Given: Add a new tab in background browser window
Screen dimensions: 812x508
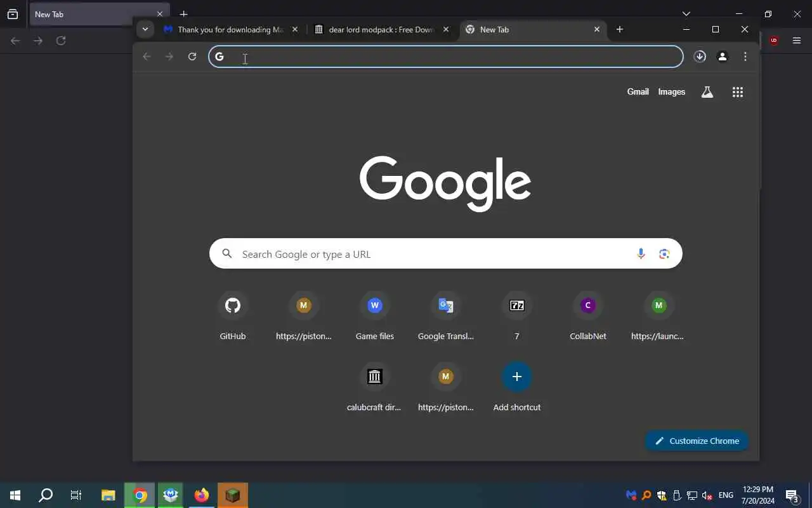Looking at the screenshot, I should 183,14.
